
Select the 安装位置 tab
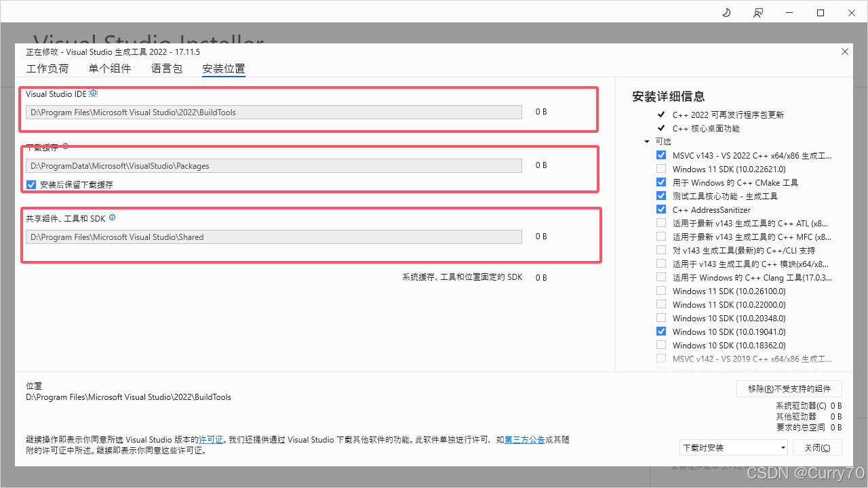pos(224,68)
